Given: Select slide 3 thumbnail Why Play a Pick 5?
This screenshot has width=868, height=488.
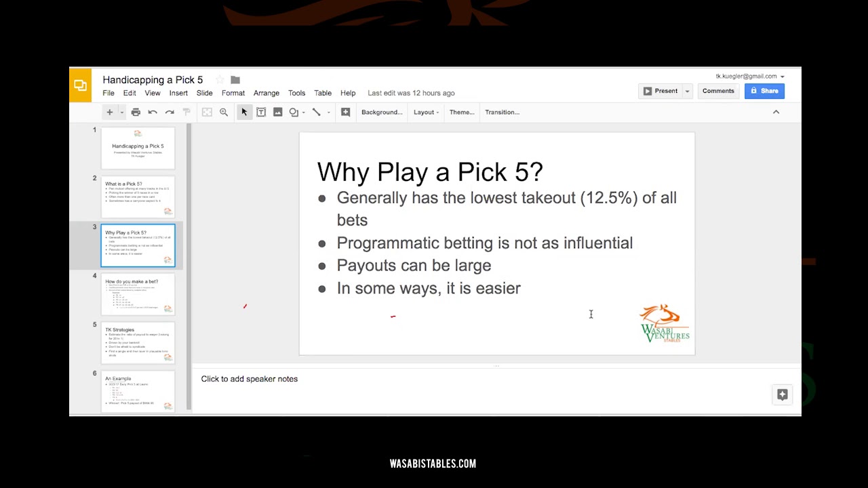Looking at the screenshot, I should click(138, 245).
